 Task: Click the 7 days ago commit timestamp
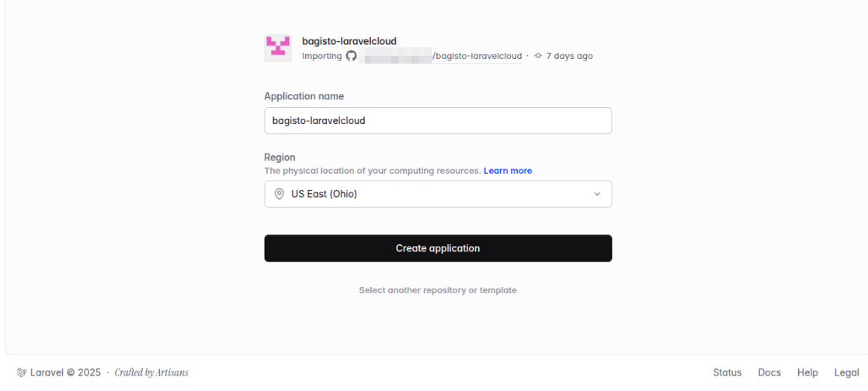click(x=569, y=56)
